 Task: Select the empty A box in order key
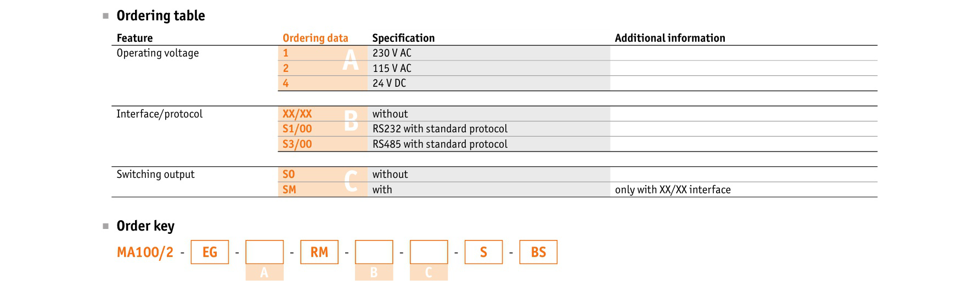point(264,252)
